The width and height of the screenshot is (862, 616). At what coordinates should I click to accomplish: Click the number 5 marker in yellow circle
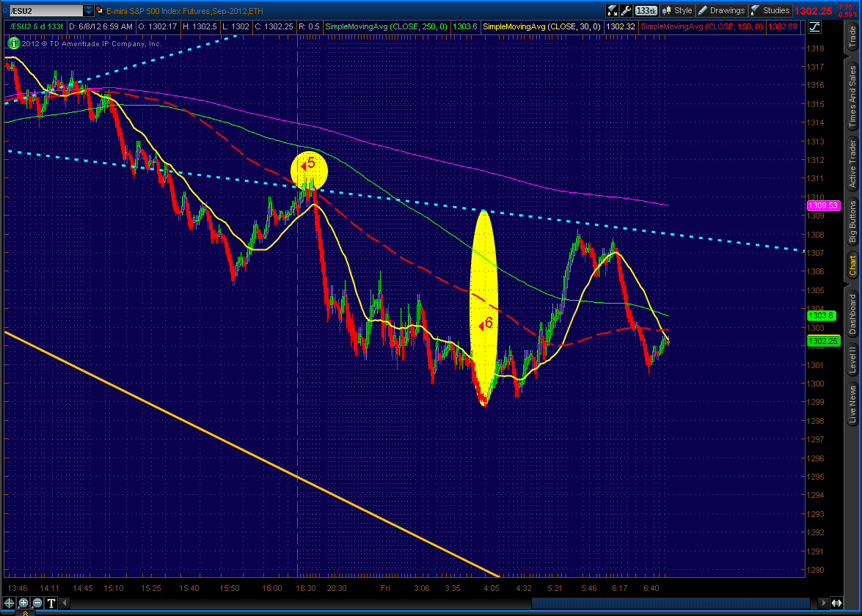click(x=310, y=164)
